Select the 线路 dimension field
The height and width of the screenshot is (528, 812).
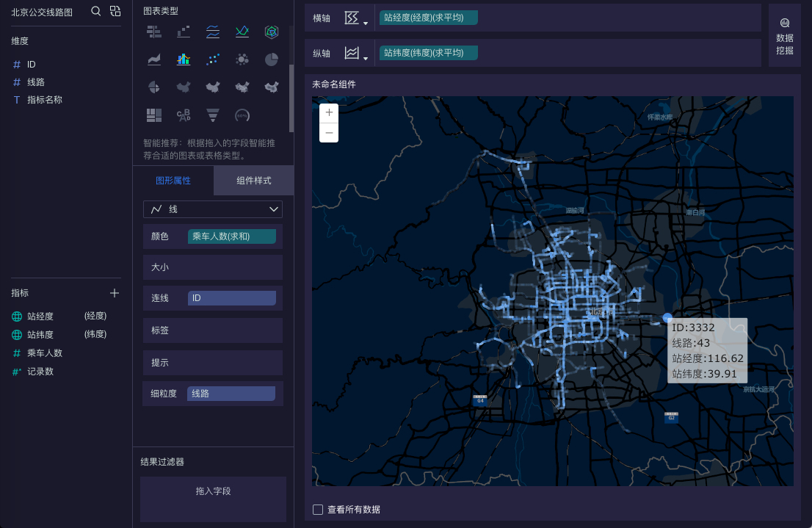(x=36, y=82)
